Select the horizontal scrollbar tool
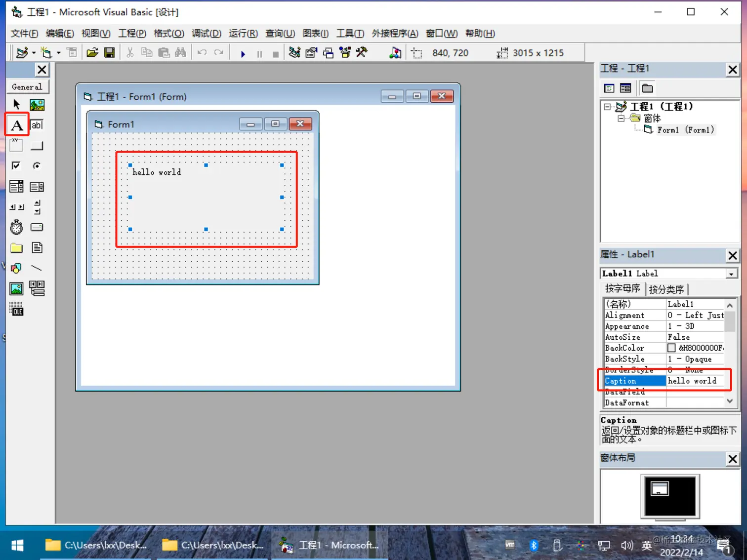747x560 pixels. click(x=16, y=207)
